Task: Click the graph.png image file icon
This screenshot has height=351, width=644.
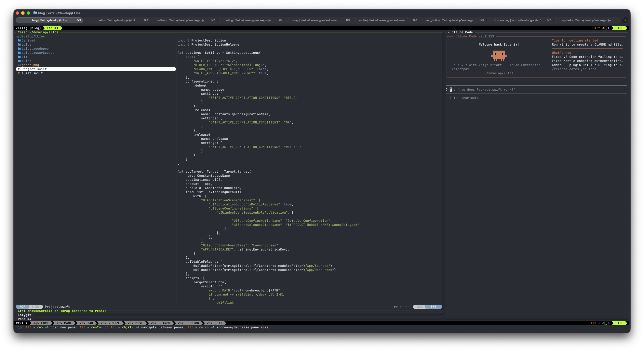Action: click(19, 65)
